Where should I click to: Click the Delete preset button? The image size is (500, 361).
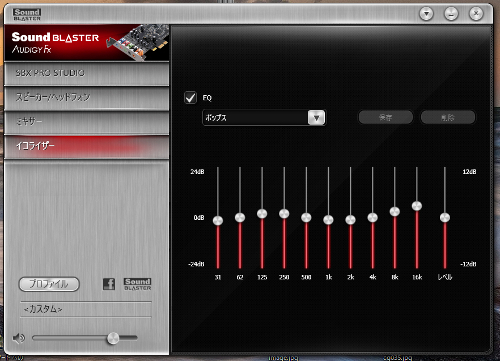(x=448, y=117)
